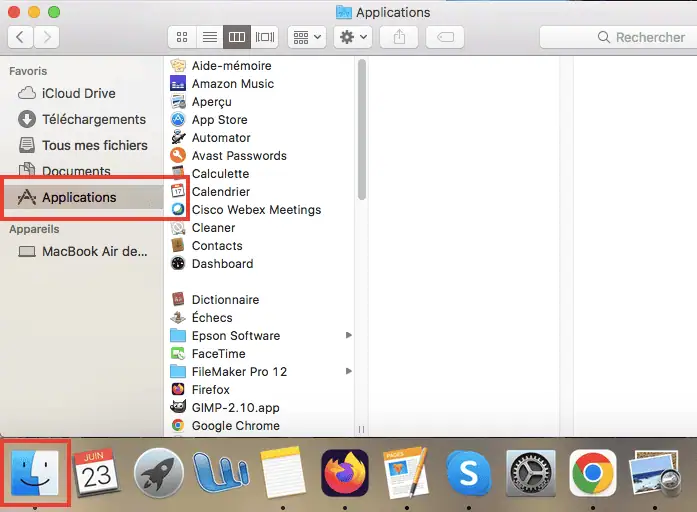Open System Preferences in the Dock
The height and width of the screenshot is (512, 697).
click(531, 473)
